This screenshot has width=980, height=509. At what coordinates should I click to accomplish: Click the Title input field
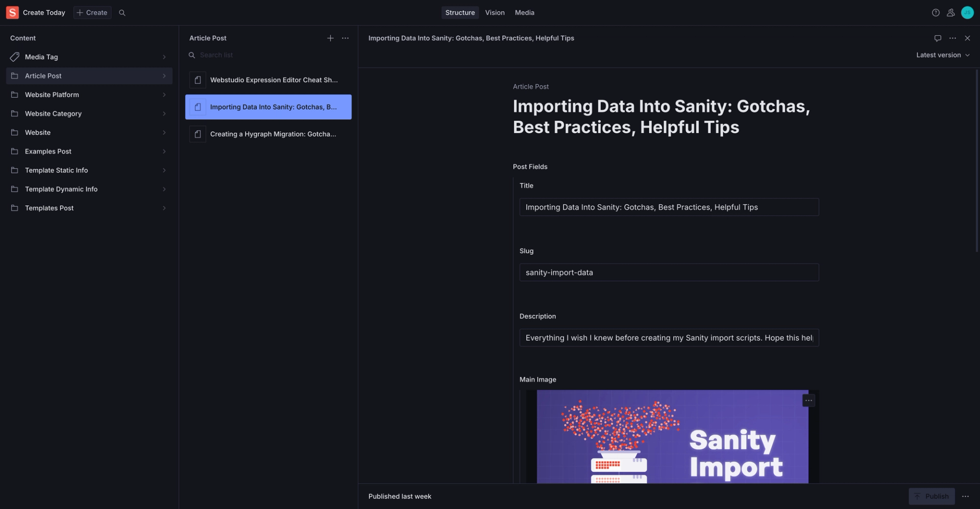[x=669, y=207]
